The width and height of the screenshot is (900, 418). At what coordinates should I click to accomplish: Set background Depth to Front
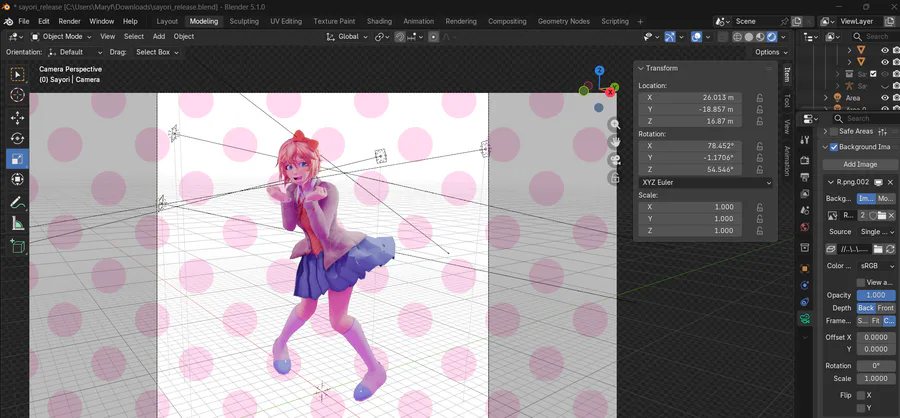click(x=886, y=308)
